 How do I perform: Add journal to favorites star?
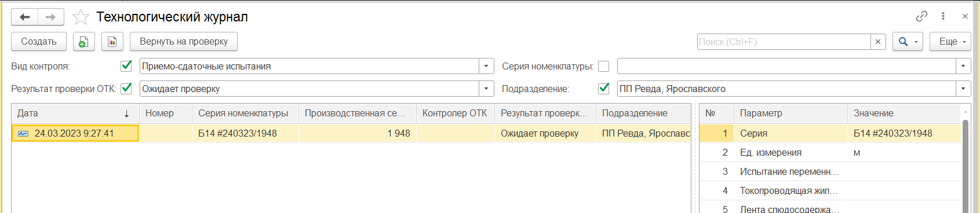(81, 17)
